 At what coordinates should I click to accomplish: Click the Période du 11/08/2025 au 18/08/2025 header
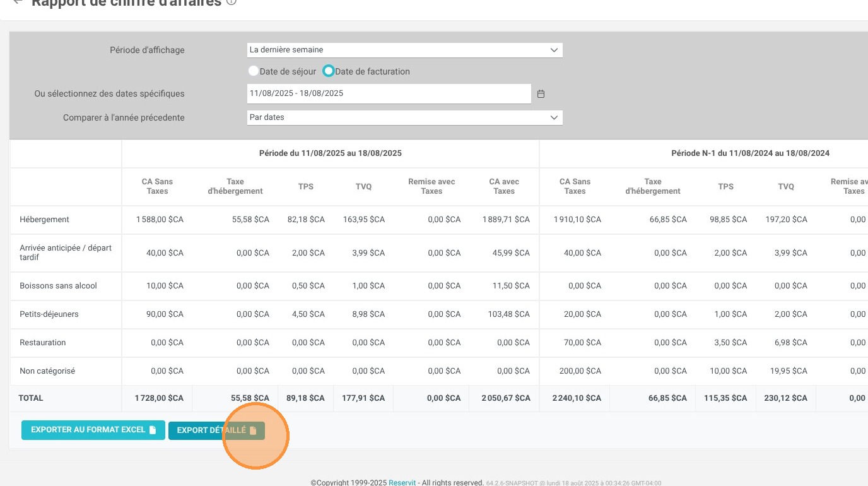(331, 153)
